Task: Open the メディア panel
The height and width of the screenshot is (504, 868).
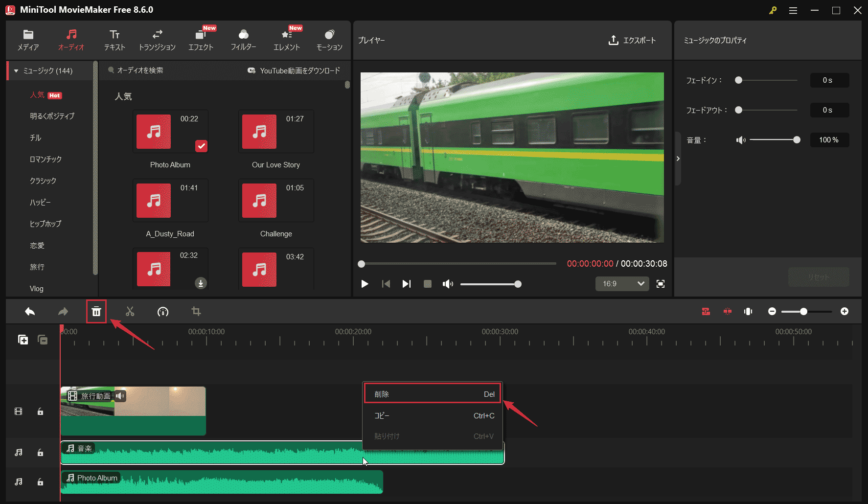Action: coord(28,39)
